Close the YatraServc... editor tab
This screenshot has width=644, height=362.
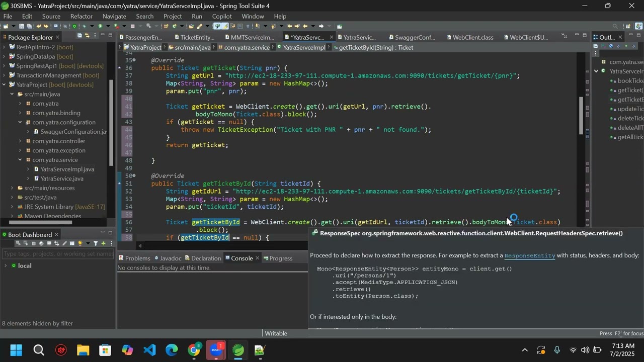331,37
